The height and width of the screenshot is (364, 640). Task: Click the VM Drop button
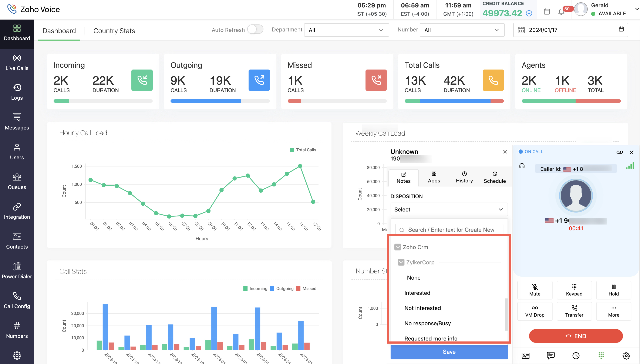[x=535, y=311]
